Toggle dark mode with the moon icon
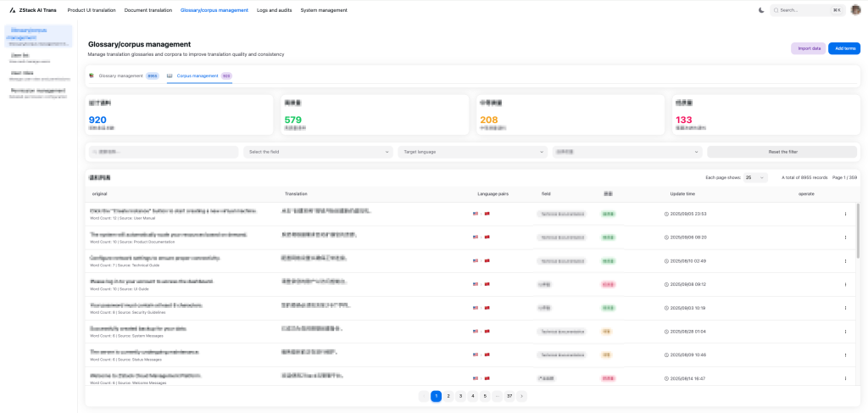Screen dimensions: 868x413 761,10
